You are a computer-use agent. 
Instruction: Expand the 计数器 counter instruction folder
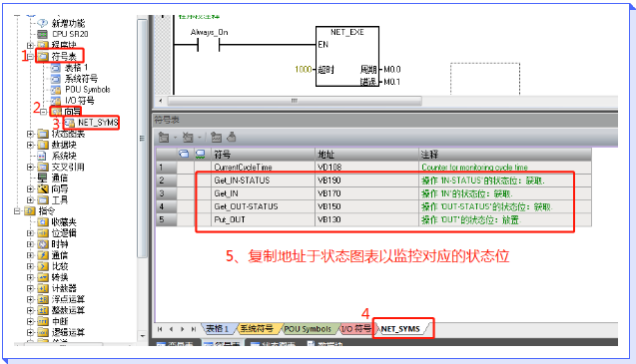click(30, 288)
